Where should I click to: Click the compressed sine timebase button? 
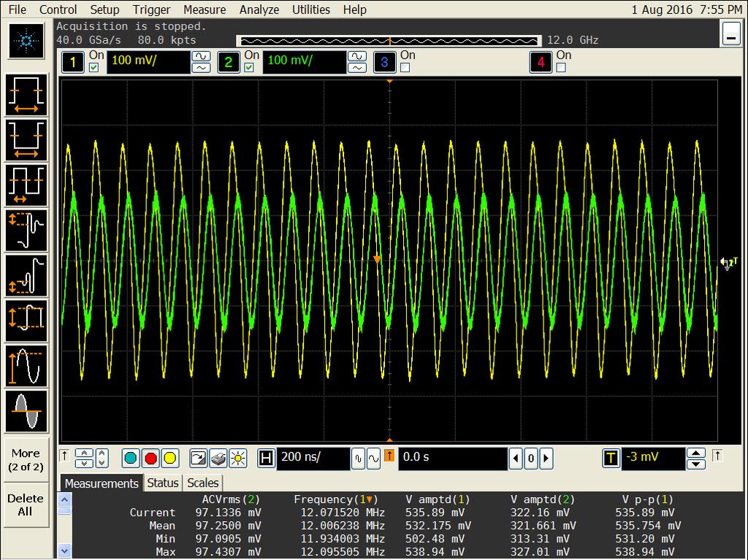click(x=358, y=459)
